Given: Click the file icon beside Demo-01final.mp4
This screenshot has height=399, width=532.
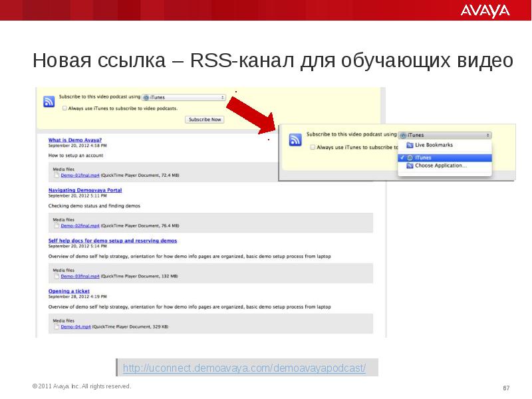Looking at the screenshot, I should coord(57,176).
